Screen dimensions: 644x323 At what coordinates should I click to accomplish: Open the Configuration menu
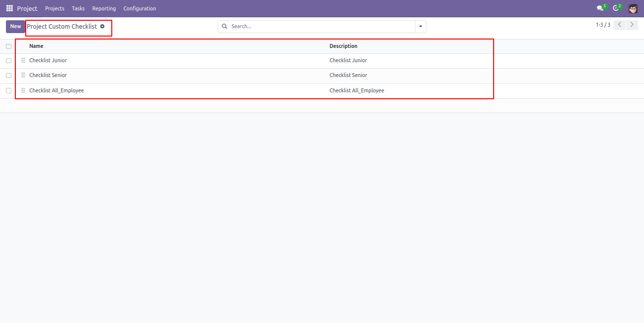(139, 8)
